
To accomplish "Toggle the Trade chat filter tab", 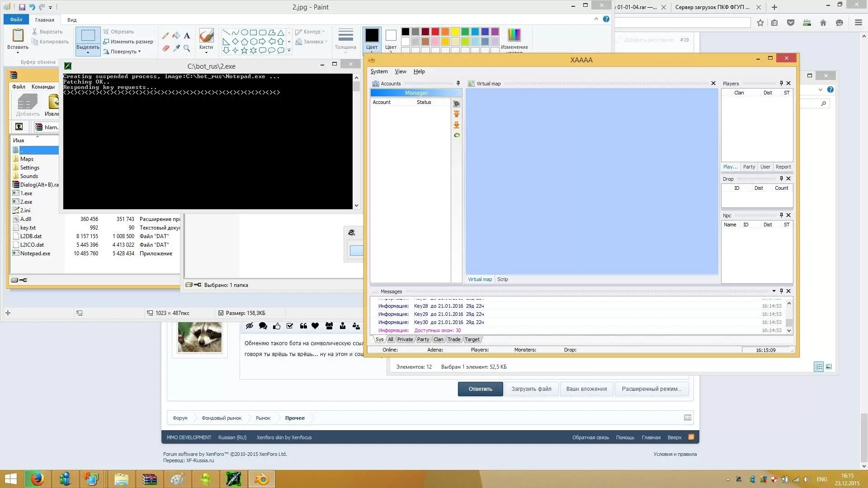I will coord(454,339).
